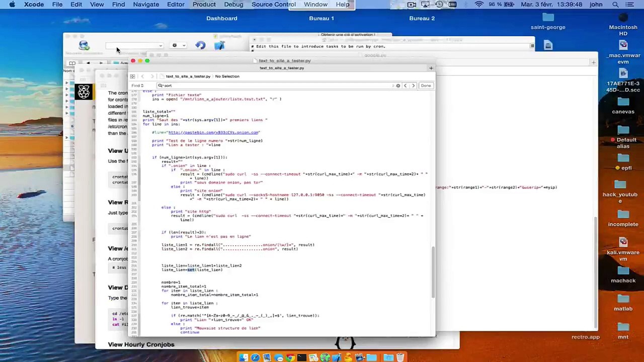Image resolution: width=644 pixels, height=362 pixels.
Task: Open text_to_site_a_tester.py jump bar item
Action: (x=188, y=76)
